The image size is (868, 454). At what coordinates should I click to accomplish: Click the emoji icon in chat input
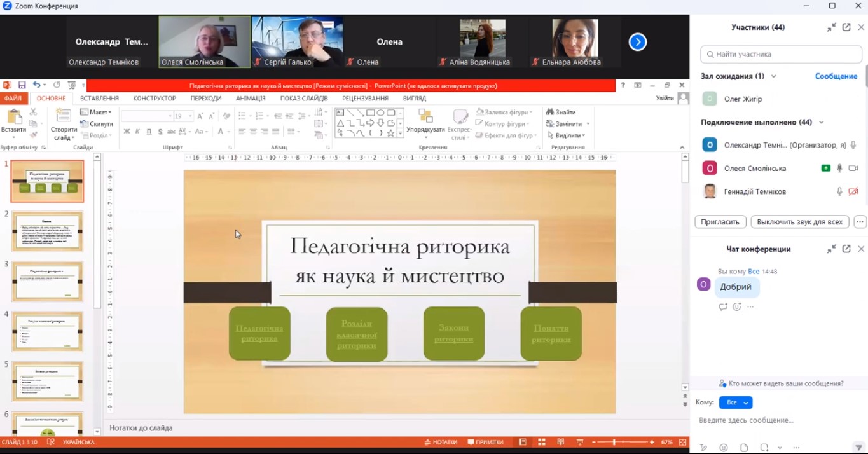click(724, 448)
